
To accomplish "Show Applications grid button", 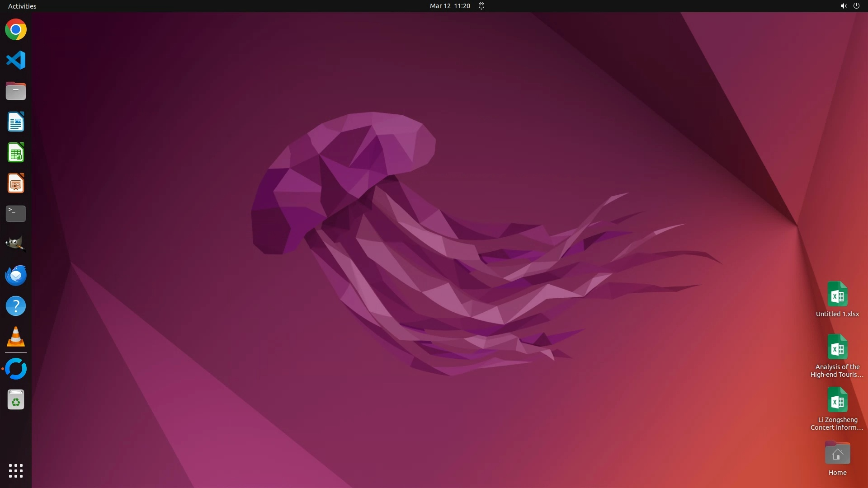I will [x=16, y=470].
